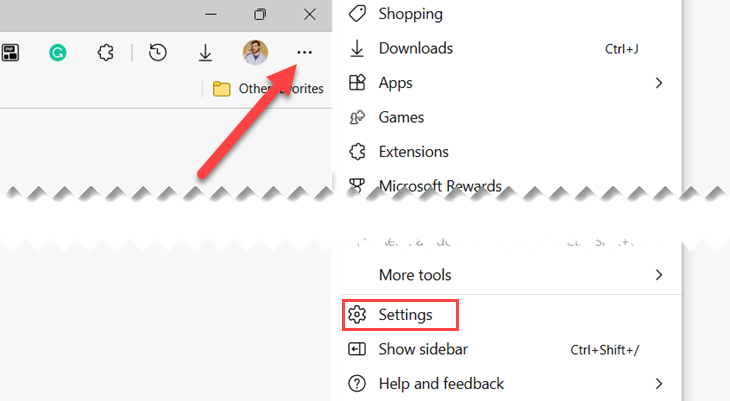
Task: Click the Downloads arrow icon in toolbar
Action: [x=205, y=53]
